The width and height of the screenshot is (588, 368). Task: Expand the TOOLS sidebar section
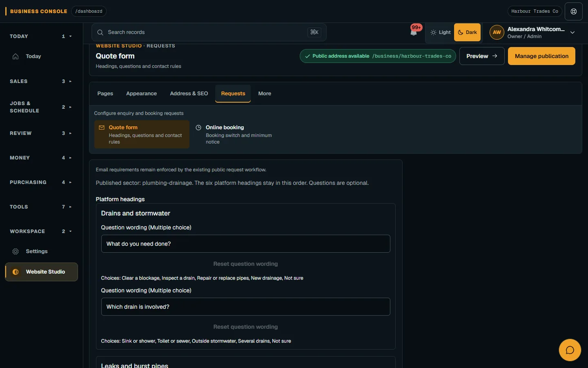tap(41, 207)
